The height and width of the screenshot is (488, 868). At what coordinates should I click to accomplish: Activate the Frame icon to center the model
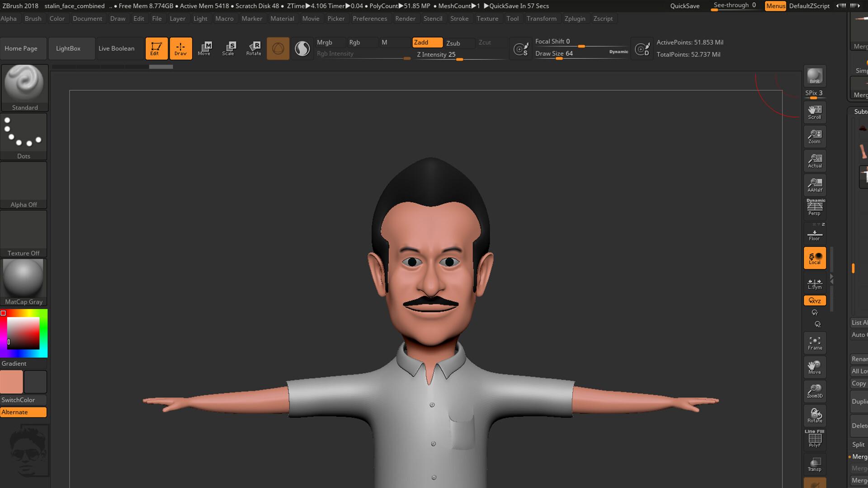click(x=814, y=343)
